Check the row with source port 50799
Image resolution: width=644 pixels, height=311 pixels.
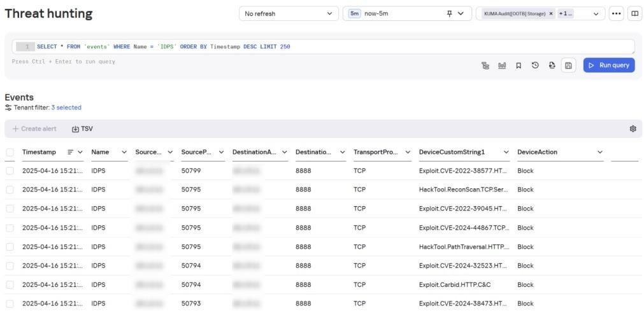(x=10, y=170)
